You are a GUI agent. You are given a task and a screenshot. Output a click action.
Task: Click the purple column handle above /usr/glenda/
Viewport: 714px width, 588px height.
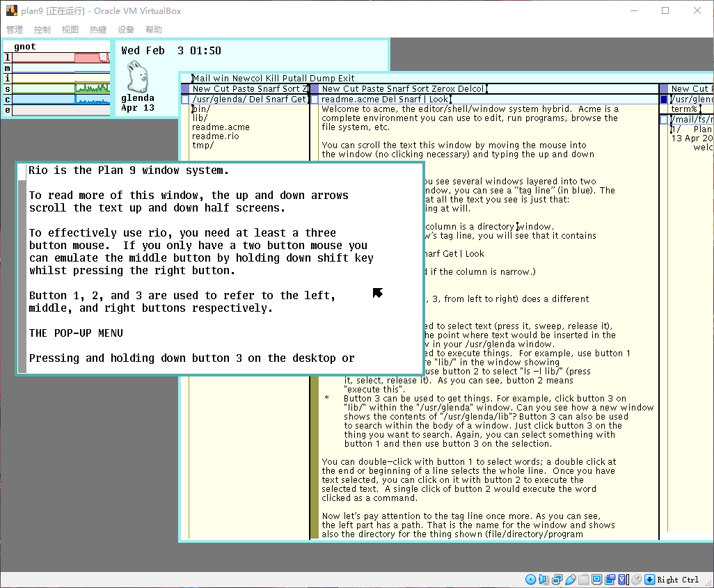pyautogui.click(x=185, y=88)
